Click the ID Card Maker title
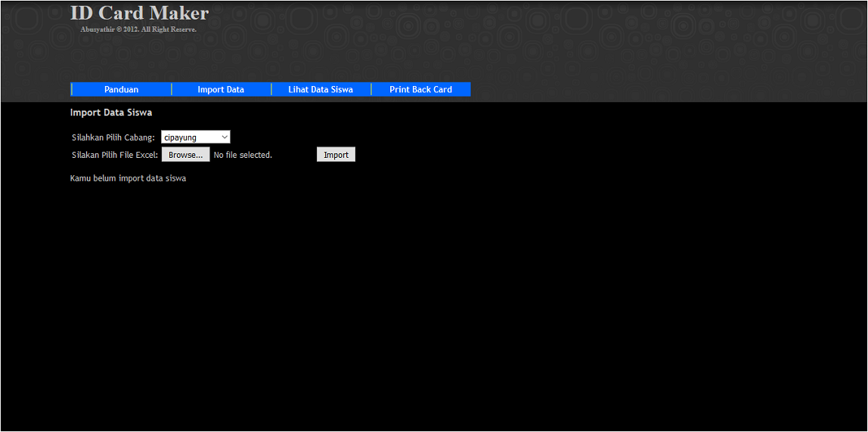868x432 pixels. tap(139, 13)
